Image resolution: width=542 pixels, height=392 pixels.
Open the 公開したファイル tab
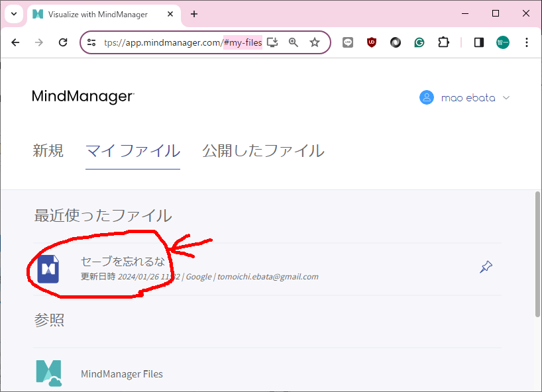263,151
